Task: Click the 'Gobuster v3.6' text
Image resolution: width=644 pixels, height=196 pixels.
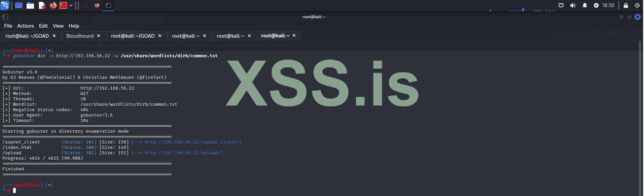Action: tap(20, 72)
